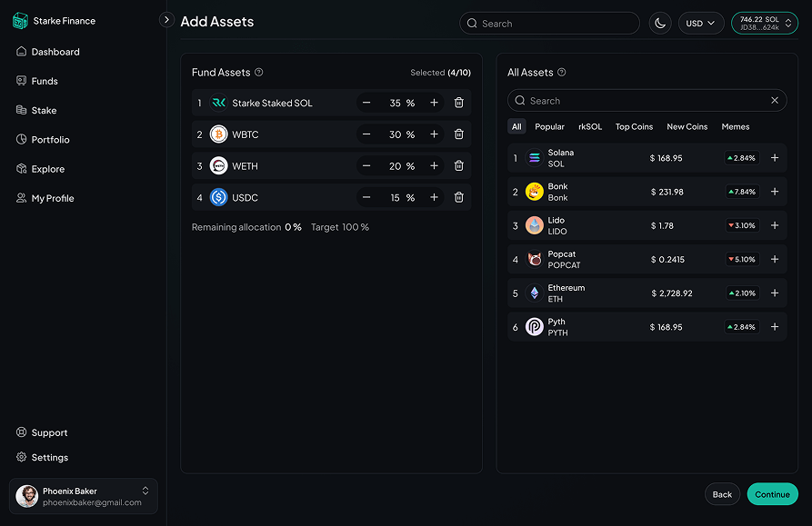The image size is (812, 526).
Task: Open the USD currency dropdown
Action: point(701,24)
